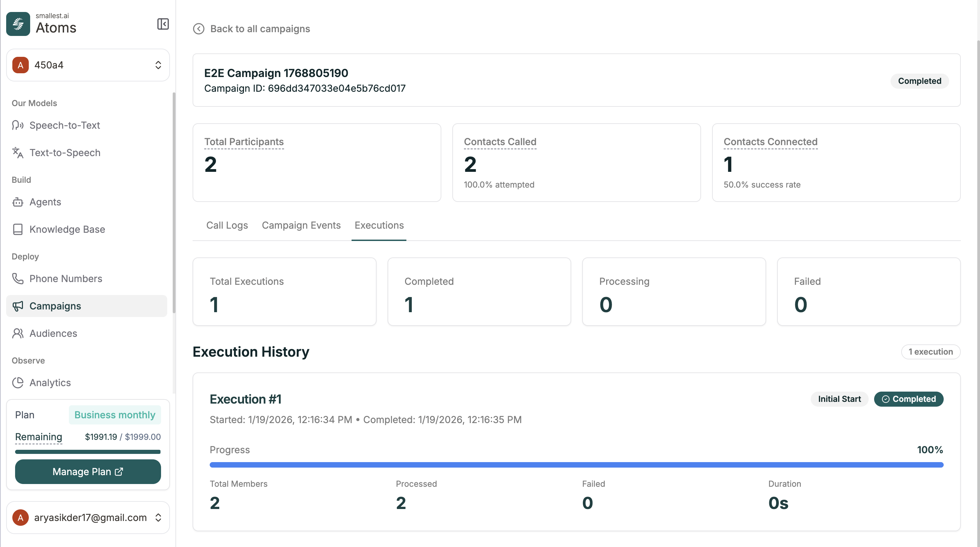Open Phone Numbers page
The image size is (980, 547).
pyautogui.click(x=65, y=279)
